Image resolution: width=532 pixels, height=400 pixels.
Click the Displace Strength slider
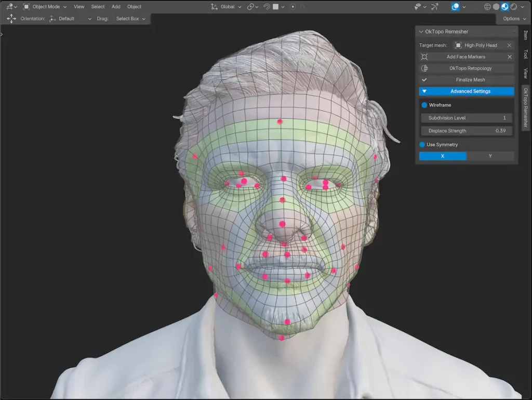pyautogui.click(x=466, y=131)
